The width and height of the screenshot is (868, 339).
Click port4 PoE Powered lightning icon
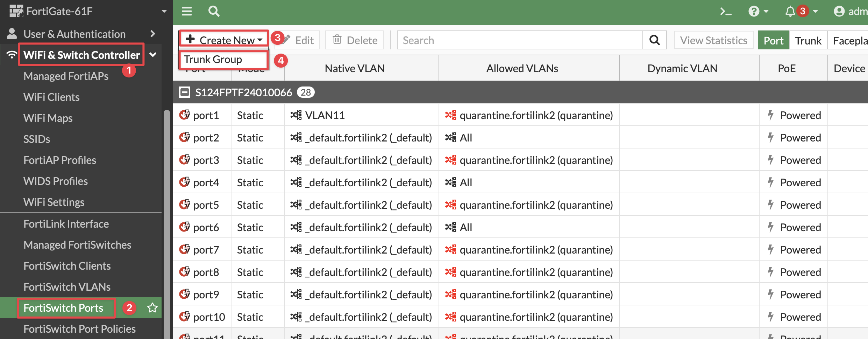(x=770, y=182)
